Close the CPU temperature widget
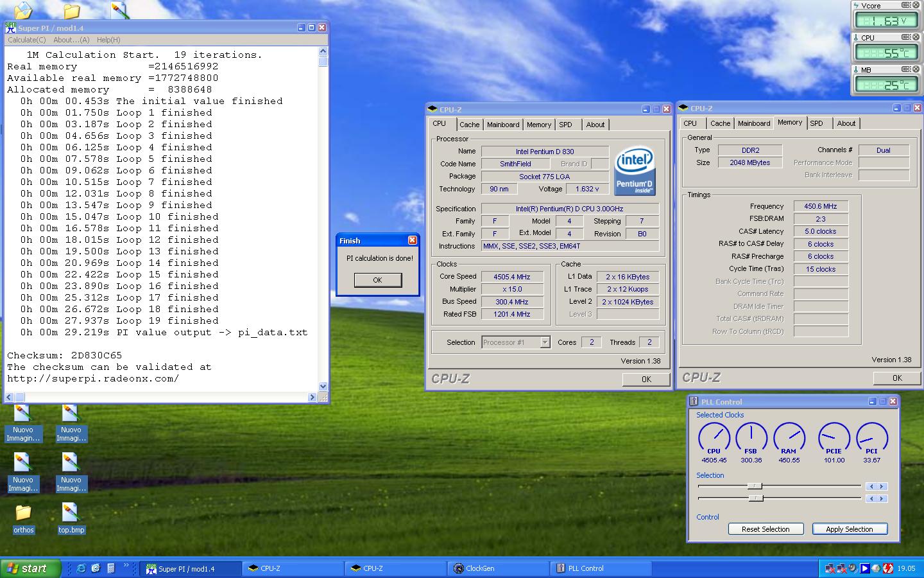This screenshot has width=924, height=578. (x=916, y=37)
